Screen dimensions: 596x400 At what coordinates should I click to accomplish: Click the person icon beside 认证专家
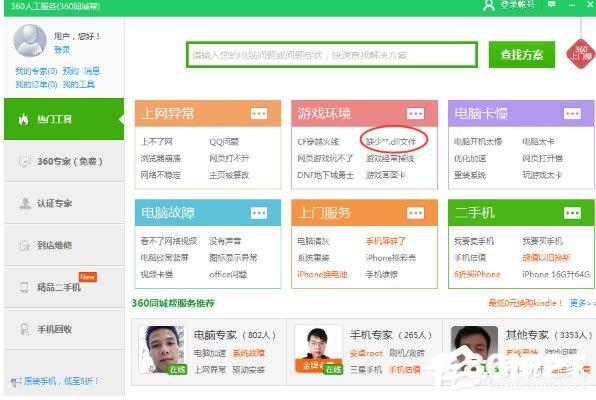tap(25, 203)
